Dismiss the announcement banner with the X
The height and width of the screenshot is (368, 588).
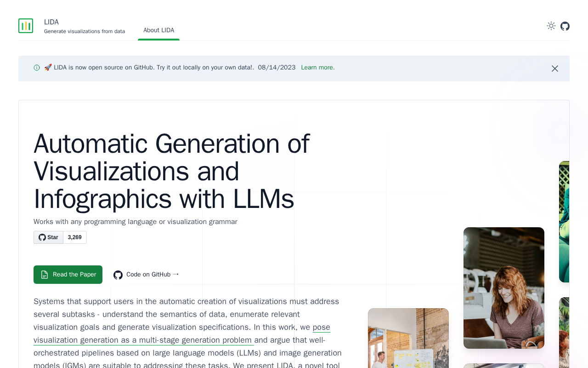click(555, 69)
